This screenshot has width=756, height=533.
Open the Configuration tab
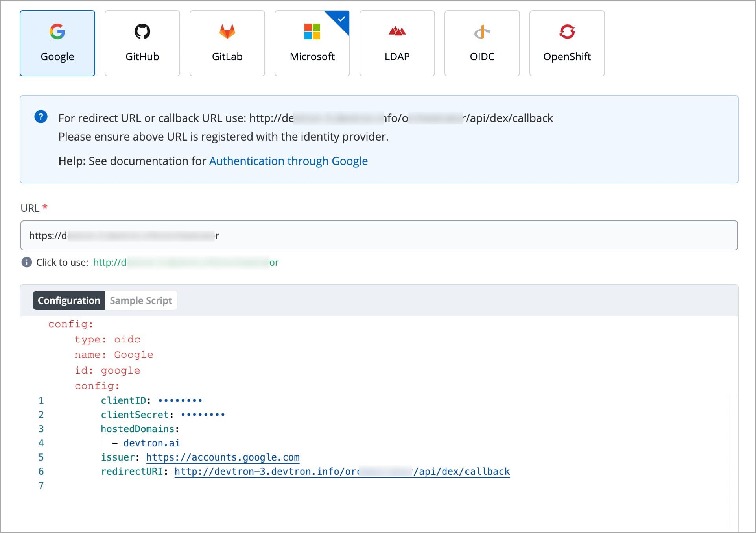pyautogui.click(x=69, y=300)
